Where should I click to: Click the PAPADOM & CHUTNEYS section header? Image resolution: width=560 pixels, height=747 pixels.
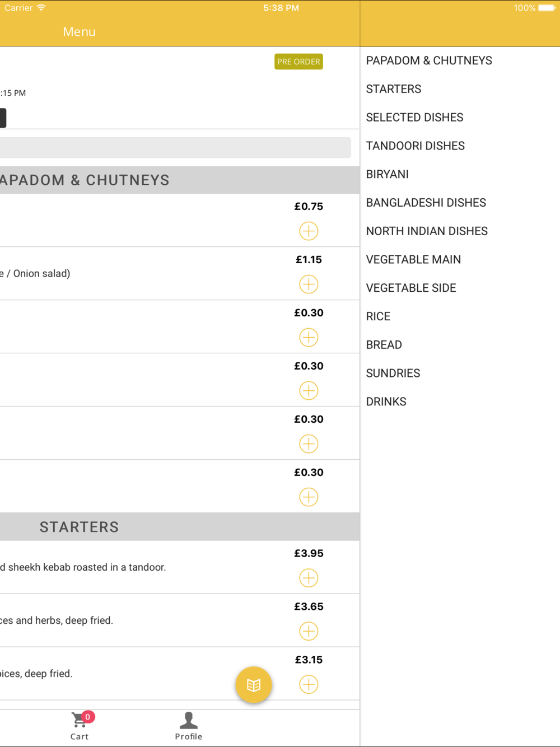pyautogui.click(x=180, y=180)
